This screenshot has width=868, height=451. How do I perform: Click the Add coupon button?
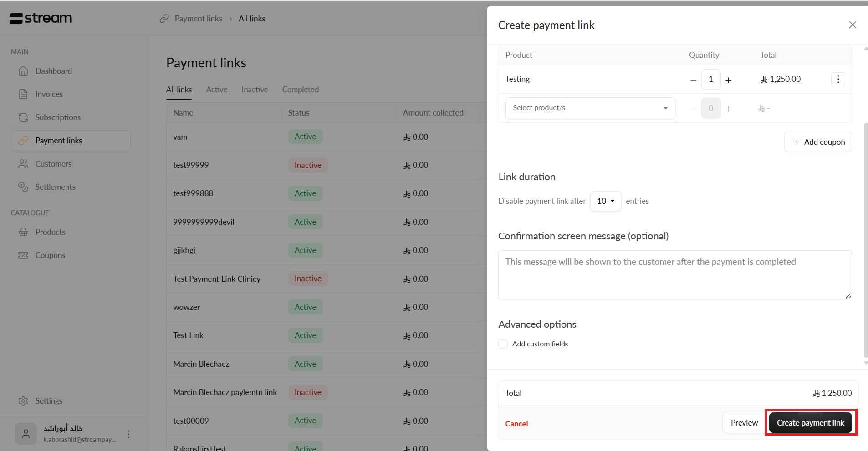point(818,142)
